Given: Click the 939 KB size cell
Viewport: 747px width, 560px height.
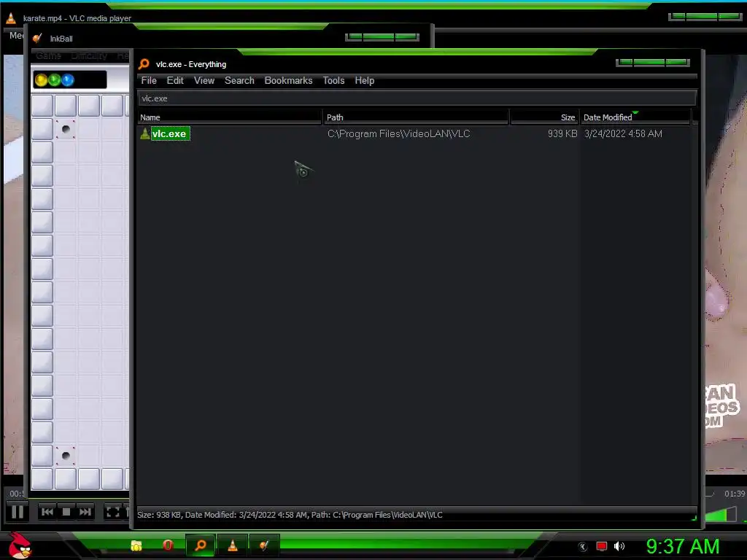Looking at the screenshot, I should click(562, 134).
